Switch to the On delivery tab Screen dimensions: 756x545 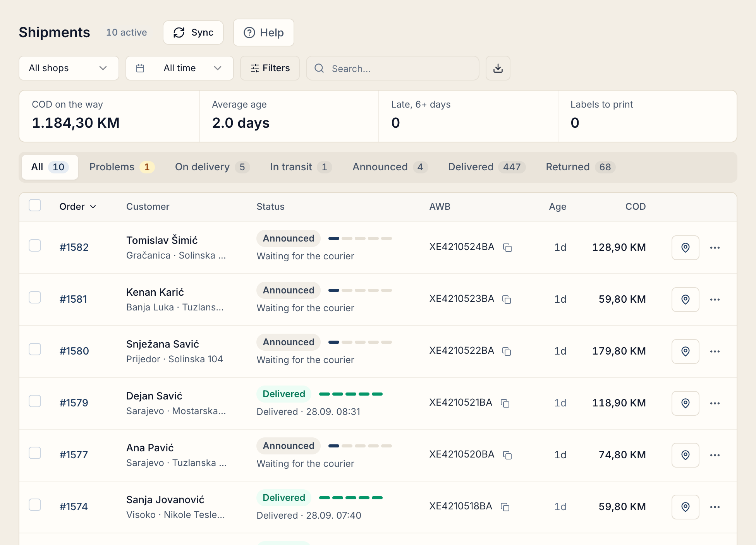pyautogui.click(x=212, y=167)
